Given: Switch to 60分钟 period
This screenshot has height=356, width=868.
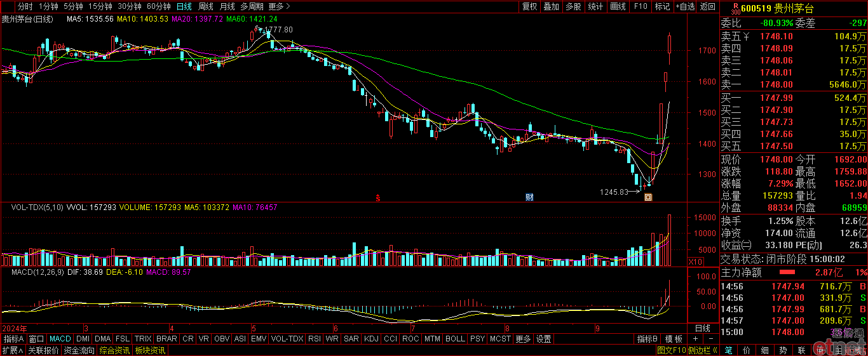Looking at the screenshot, I should [x=158, y=6].
